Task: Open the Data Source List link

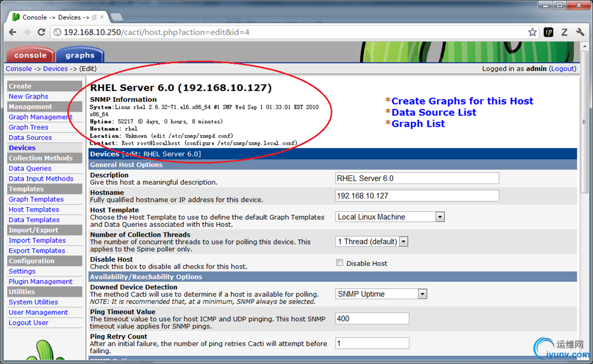Action: point(434,112)
